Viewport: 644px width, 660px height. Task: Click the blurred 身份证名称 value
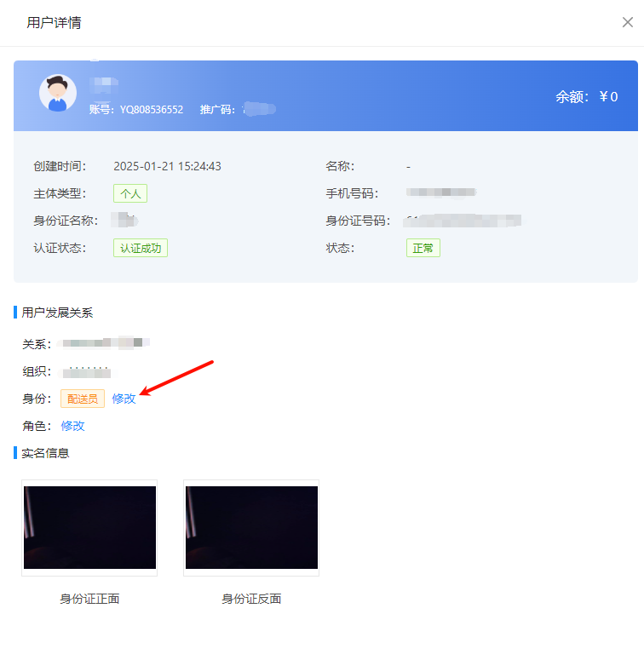pyautogui.click(x=125, y=220)
